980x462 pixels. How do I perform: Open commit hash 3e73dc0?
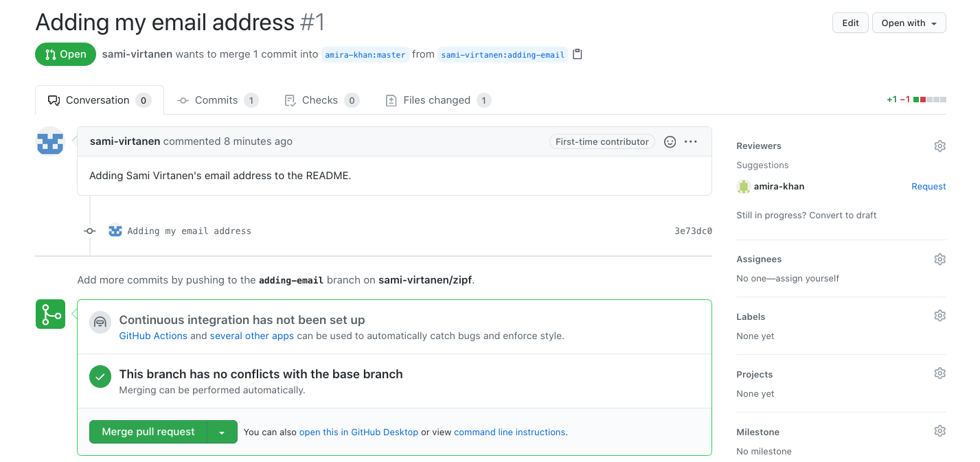693,231
